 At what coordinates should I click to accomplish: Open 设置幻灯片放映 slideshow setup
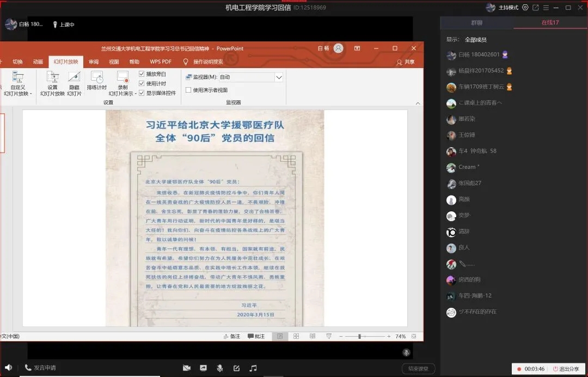[x=52, y=77]
